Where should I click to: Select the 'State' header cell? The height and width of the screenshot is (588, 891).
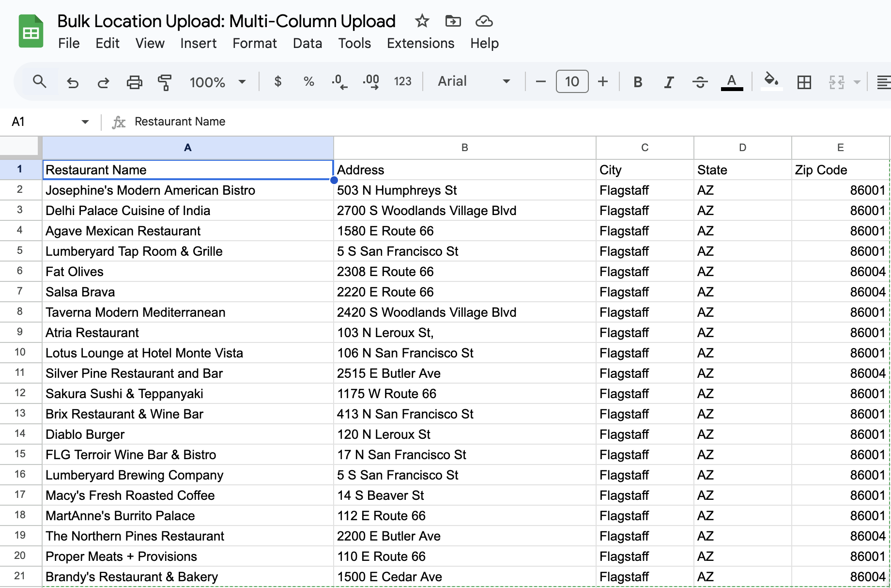click(743, 170)
